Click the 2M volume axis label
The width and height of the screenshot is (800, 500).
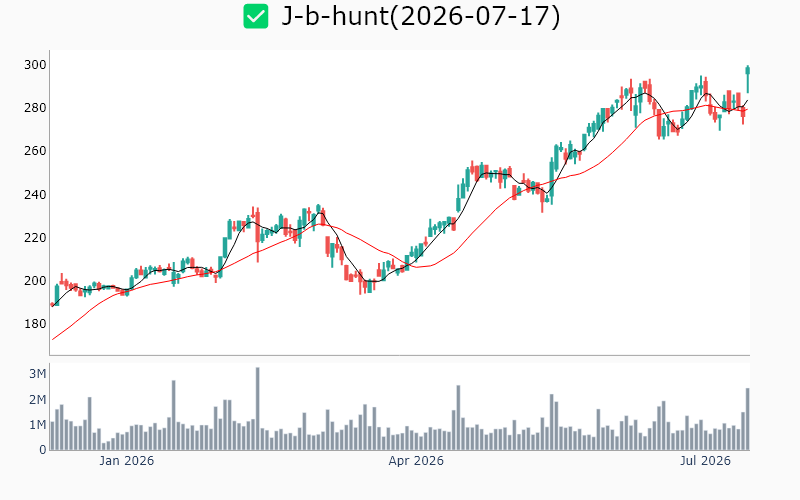[37, 399]
